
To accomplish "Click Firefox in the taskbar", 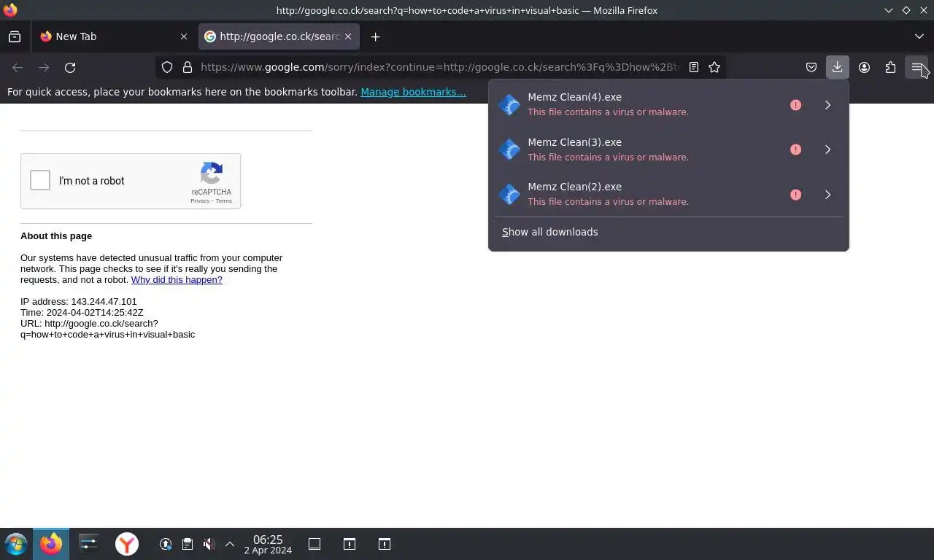I will click(x=51, y=544).
